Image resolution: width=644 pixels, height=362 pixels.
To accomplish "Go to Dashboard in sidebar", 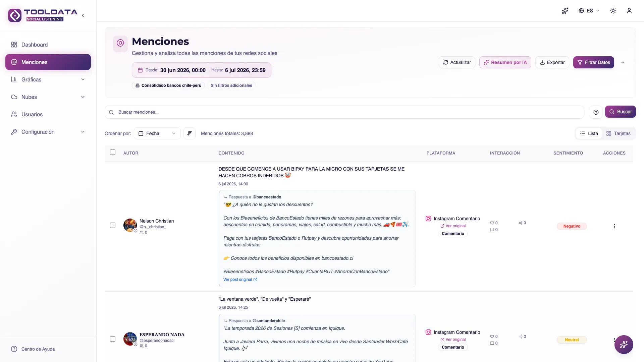I will pyautogui.click(x=48, y=45).
